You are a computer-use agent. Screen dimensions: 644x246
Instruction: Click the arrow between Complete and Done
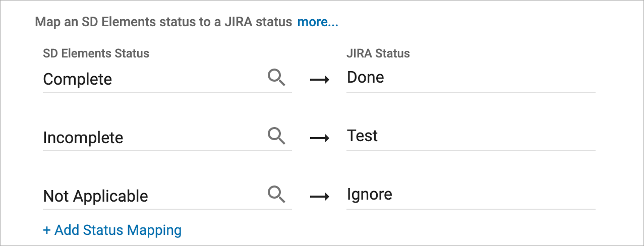319,79
